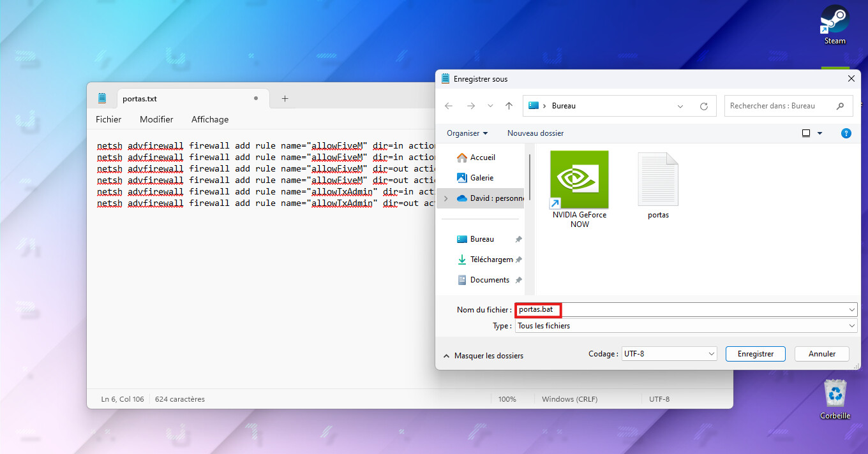Click the blue help question mark icon
Viewport: 868px width, 454px height.
pos(846,133)
